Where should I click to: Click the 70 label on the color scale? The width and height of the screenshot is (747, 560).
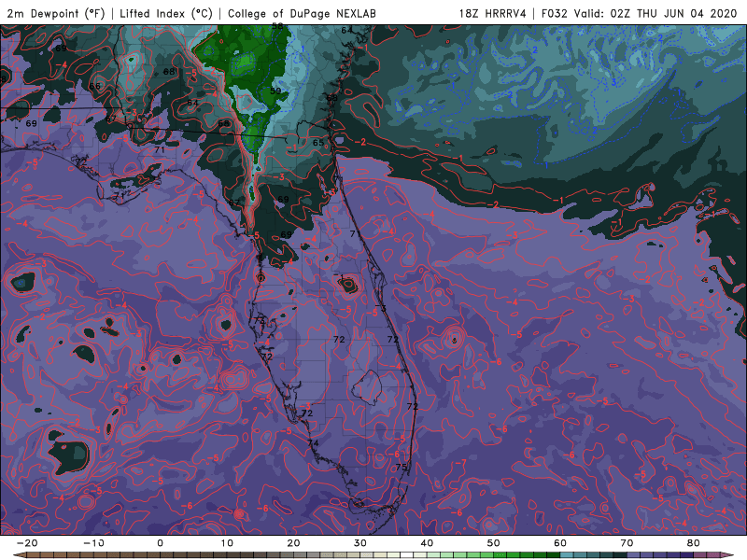627,543
